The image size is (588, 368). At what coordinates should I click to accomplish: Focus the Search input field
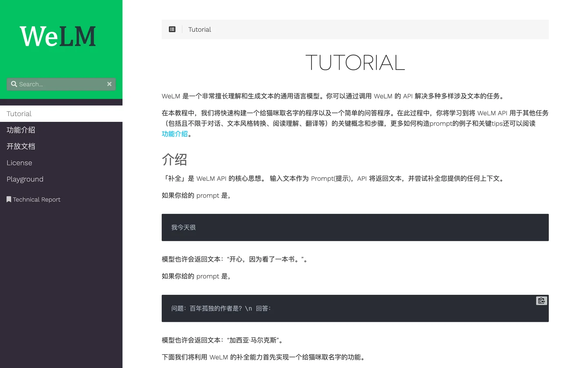pos(61,84)
